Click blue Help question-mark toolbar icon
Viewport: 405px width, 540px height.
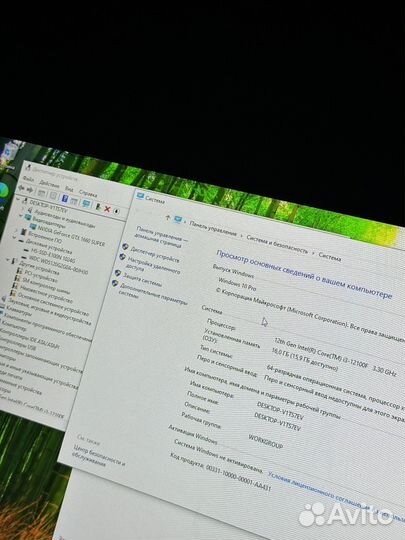click(65, 199)
